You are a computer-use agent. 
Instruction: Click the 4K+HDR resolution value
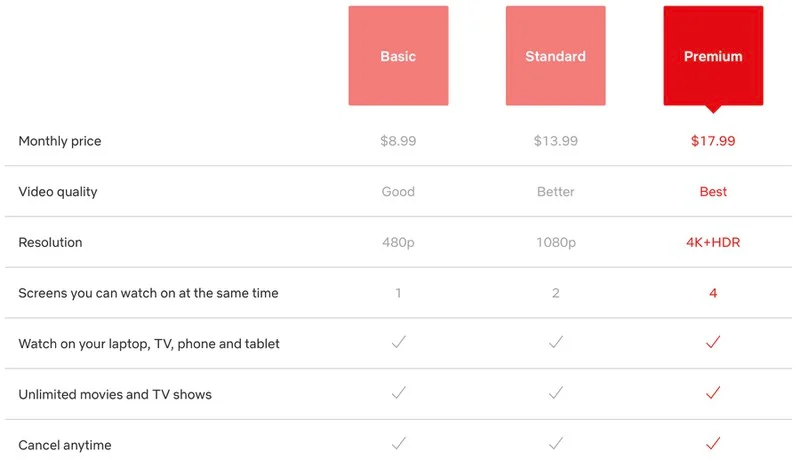(713, 242)
